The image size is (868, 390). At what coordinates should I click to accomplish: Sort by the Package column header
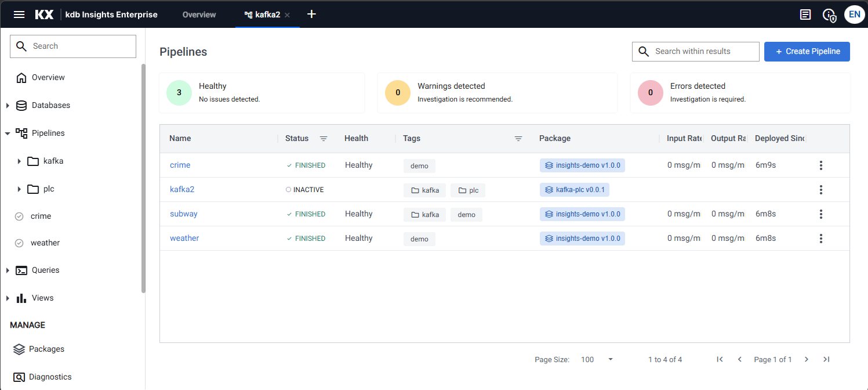click(555, 139)
